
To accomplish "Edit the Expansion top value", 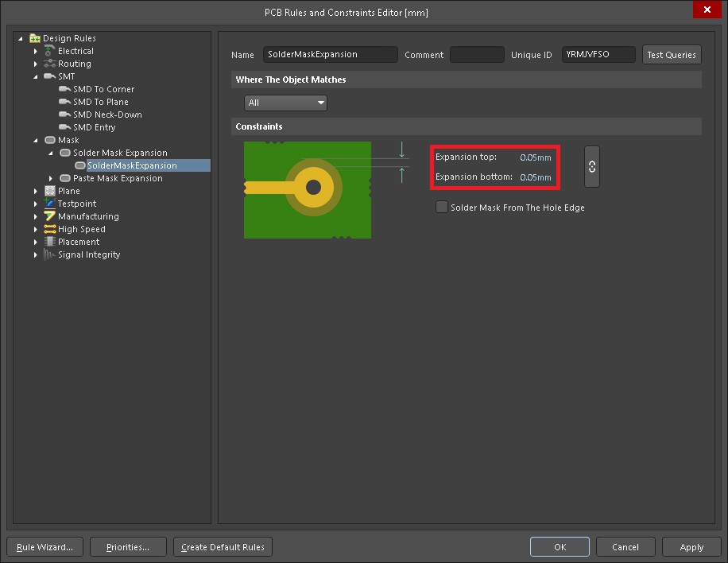I will (536, 157).
